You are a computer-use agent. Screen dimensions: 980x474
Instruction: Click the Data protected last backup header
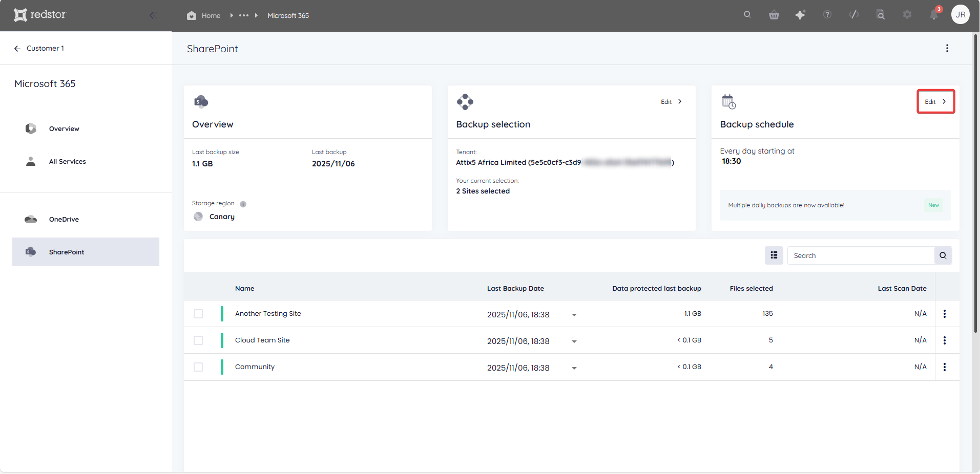(657, 288)
